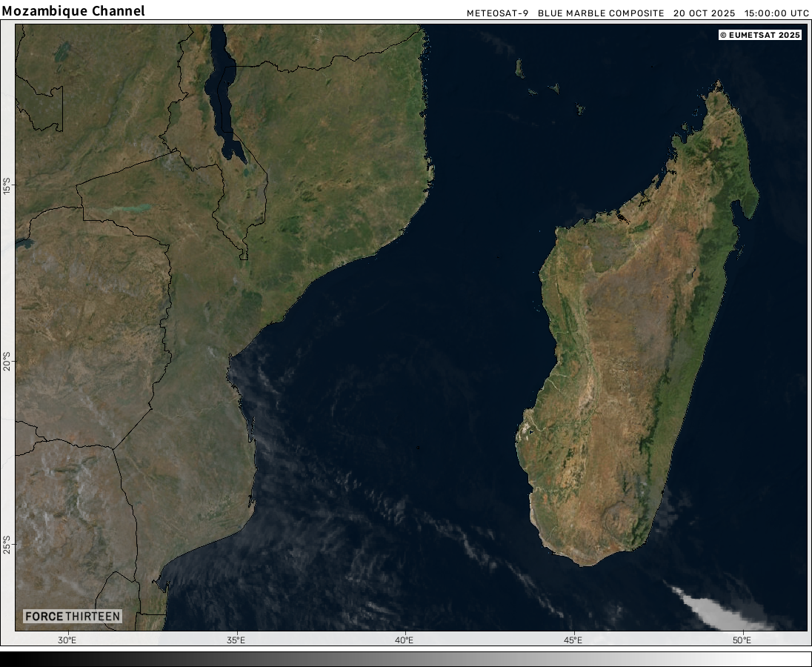The height and width of the screenshot is (667, 812).
Task: Click the © EUMETSAT 2025 copyright badge
Action: click(x=760, y=35)
